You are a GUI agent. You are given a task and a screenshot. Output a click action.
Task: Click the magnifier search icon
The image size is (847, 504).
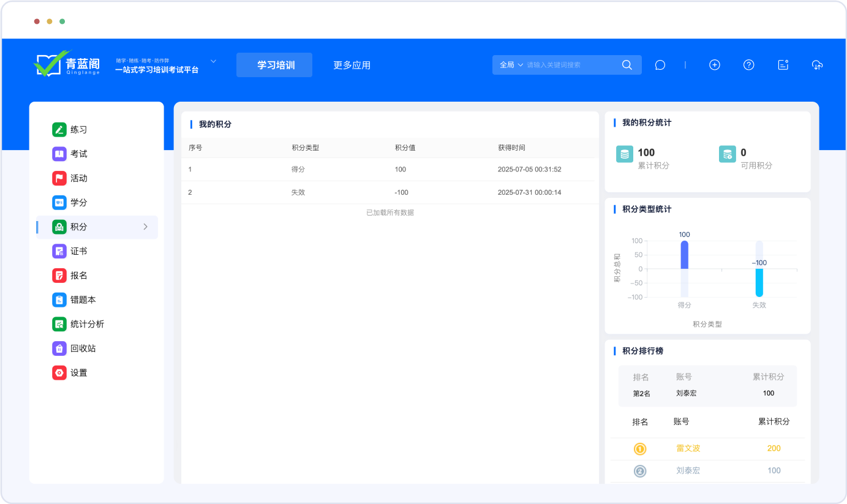[627, 65]
